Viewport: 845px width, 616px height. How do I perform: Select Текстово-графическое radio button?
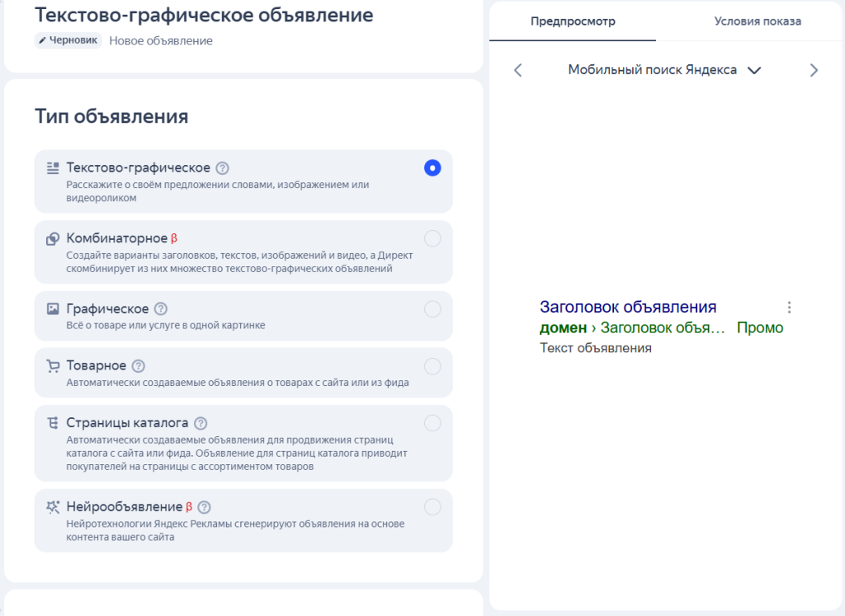432,168
